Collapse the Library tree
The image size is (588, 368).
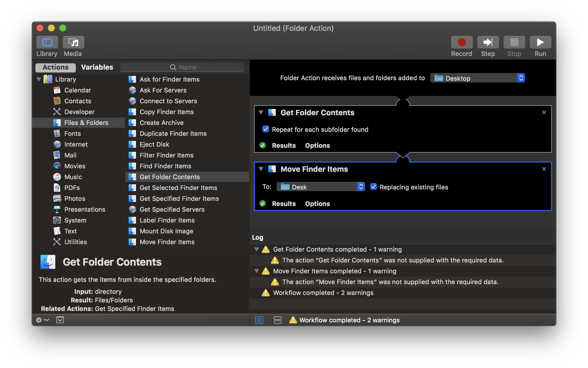coord(39,79)
